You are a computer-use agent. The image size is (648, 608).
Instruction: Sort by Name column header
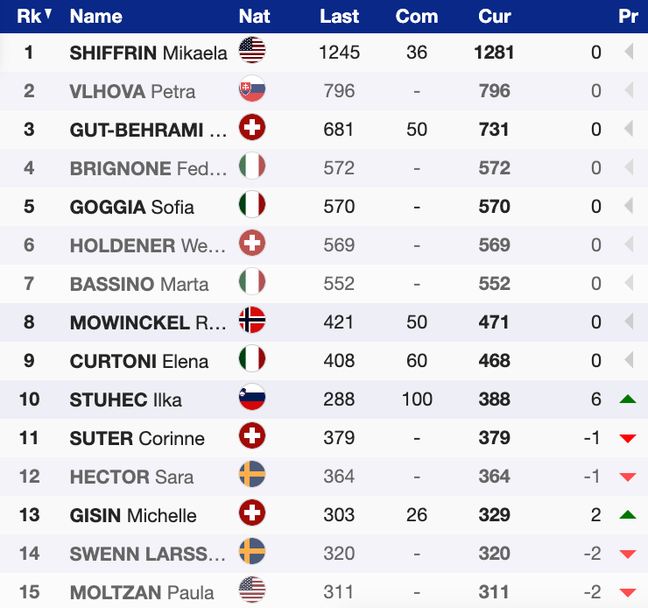(96, 16)
